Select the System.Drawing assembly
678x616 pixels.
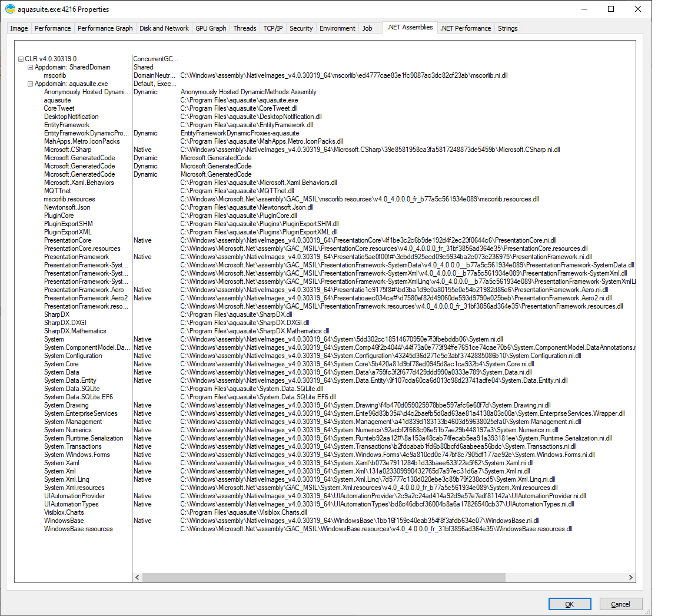click(x=66, y=405)
